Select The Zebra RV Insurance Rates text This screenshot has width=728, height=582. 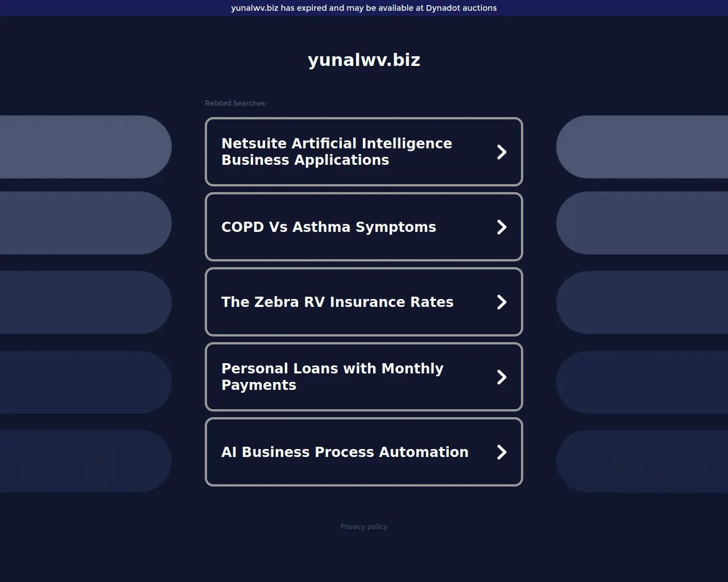pyautogui.click(x=337, y=302)
